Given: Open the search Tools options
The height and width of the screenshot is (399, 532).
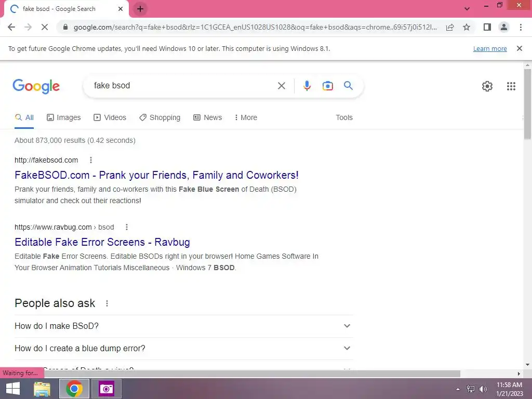Looking at the screenshot, I should pos(344,117).
